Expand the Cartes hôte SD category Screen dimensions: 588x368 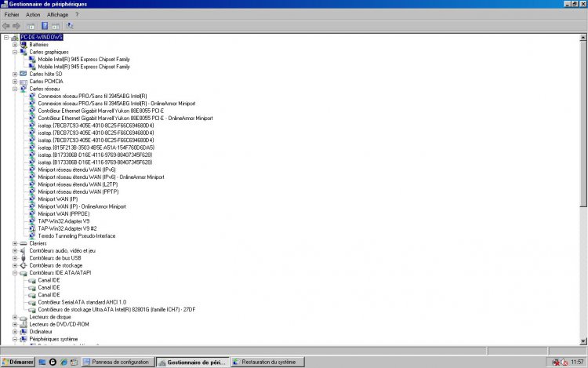point(15,74)
